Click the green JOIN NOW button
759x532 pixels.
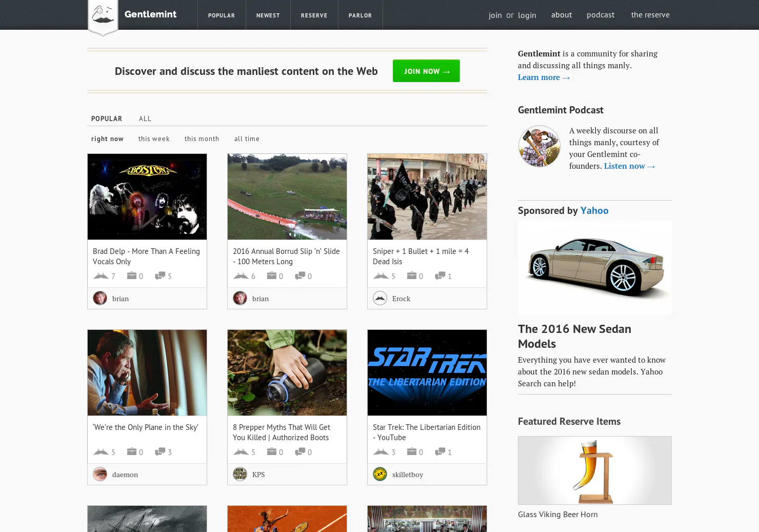tap(426, 71)
